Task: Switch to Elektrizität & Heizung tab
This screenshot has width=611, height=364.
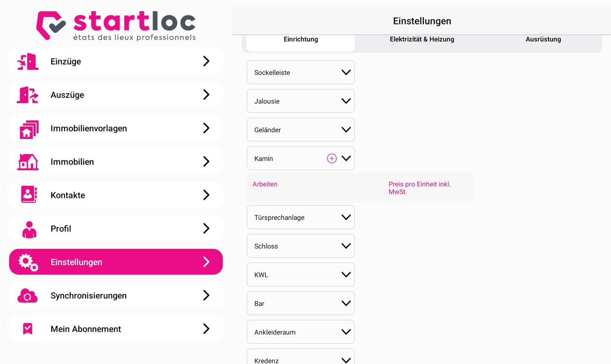Action: (422, 39)
